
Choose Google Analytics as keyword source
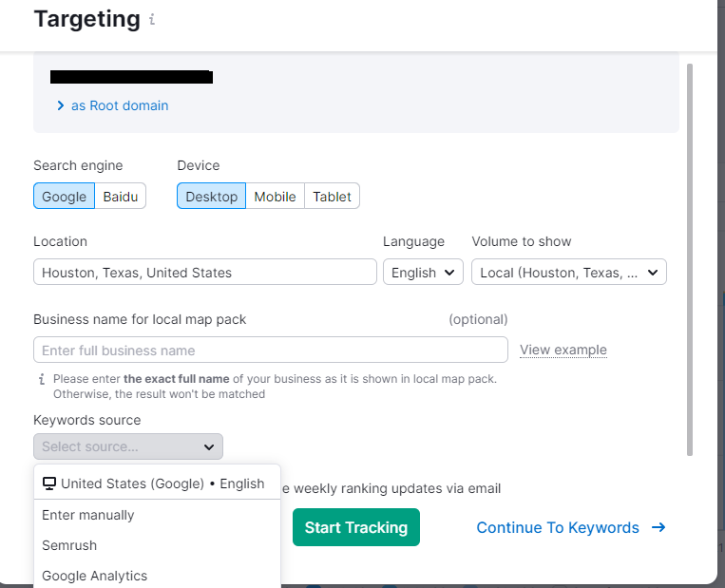pos(95,576)
